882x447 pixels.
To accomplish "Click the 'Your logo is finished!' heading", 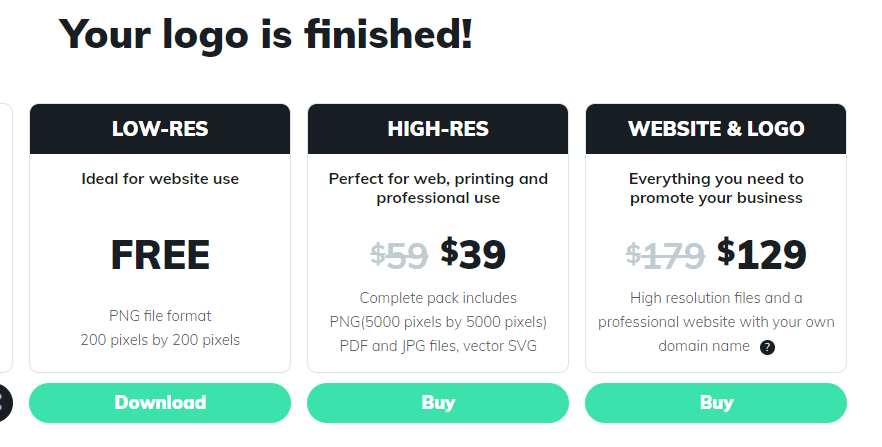I will 266,35.
